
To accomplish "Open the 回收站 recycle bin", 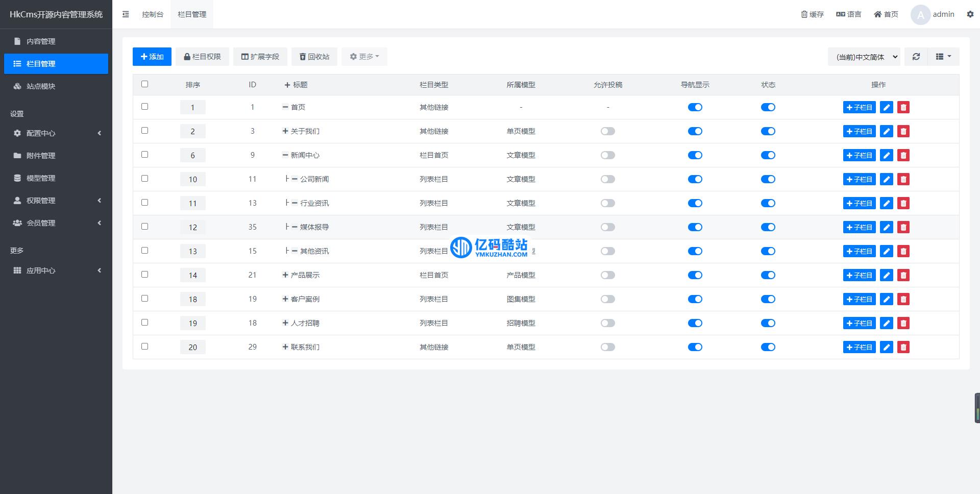I will tap(314, 57).
